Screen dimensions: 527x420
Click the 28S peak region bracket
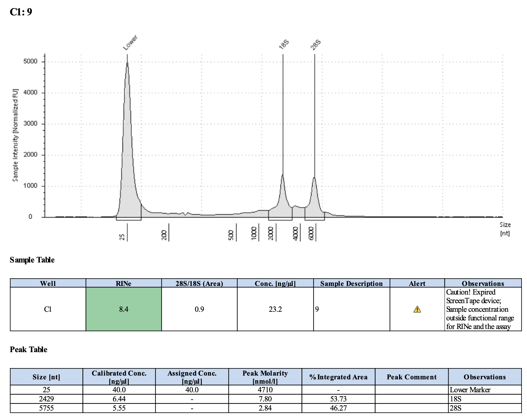[314, 219]
